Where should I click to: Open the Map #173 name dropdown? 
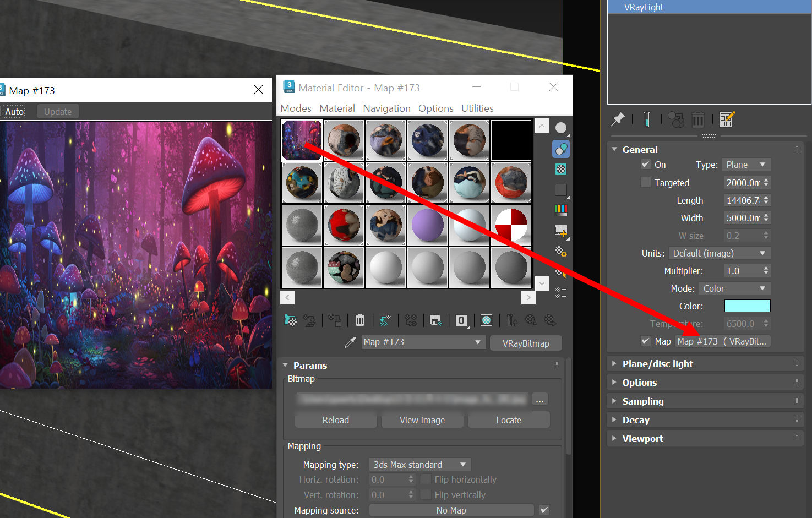(x=423, y=342)
